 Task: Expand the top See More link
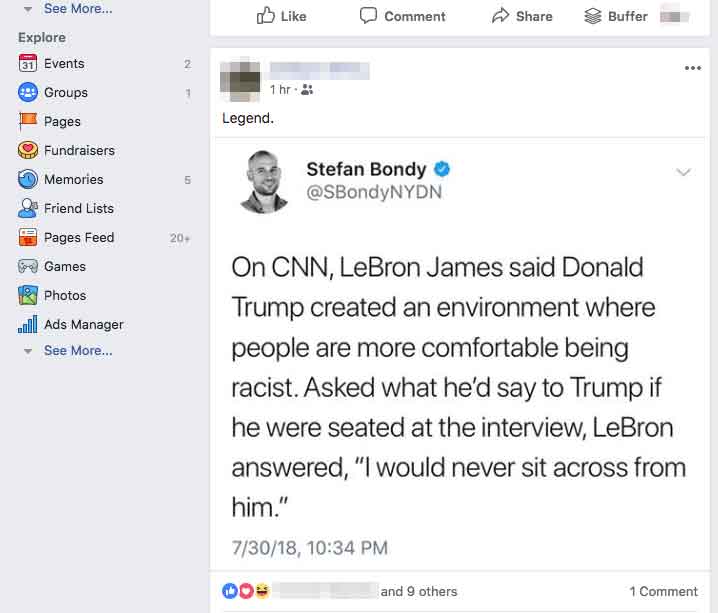(x=77, y=9)
